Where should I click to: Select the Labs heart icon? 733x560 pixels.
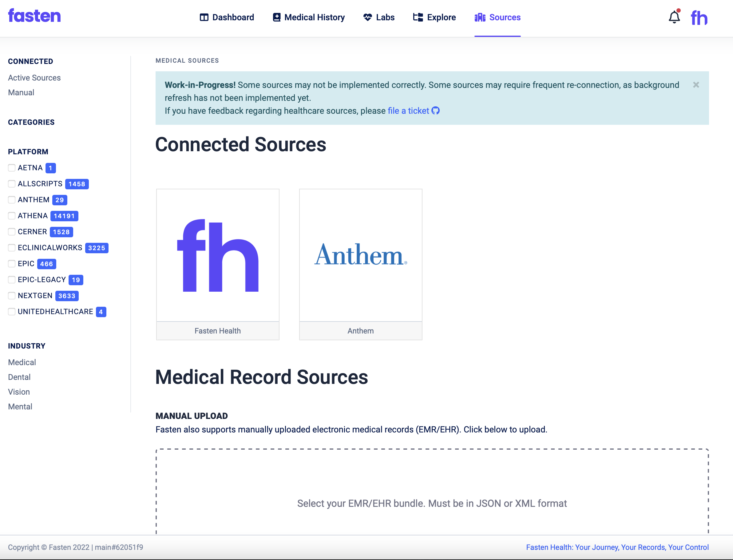[x=367, y=17]
